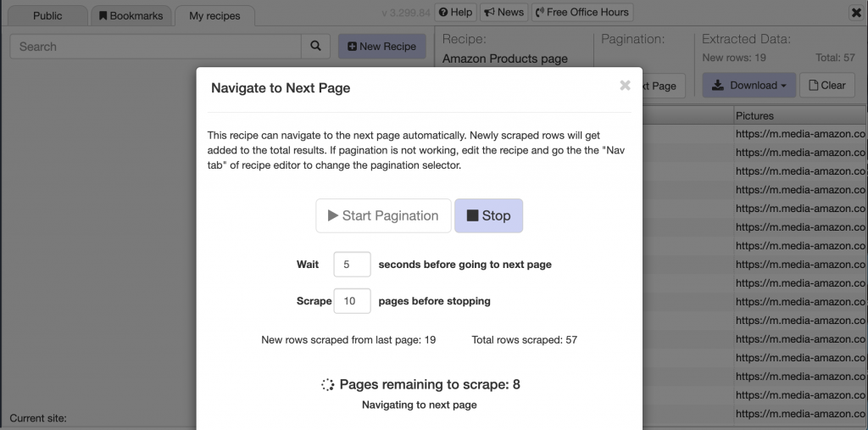The image size is (868, 430).
Task: Focus the recipe Search field
Action: coord(157,47)
